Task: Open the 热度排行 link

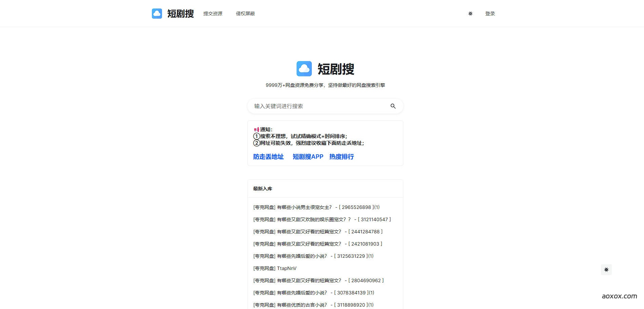Action: 341,157
